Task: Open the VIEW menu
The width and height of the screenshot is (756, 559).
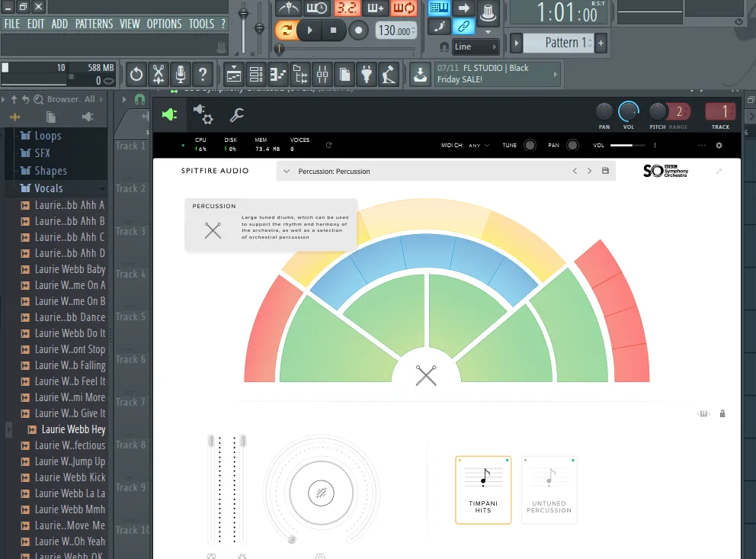Action: pyautogui.click(x=130, y=24)
